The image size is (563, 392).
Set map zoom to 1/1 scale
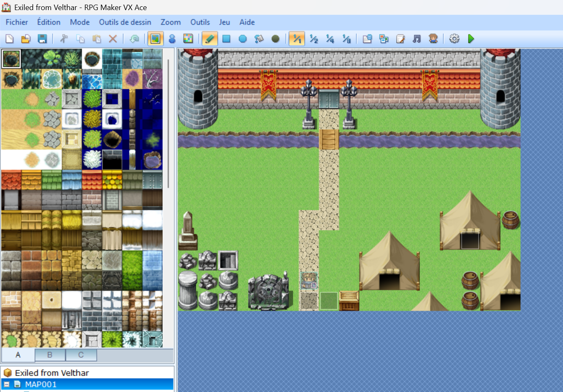[x=297, y=39]
